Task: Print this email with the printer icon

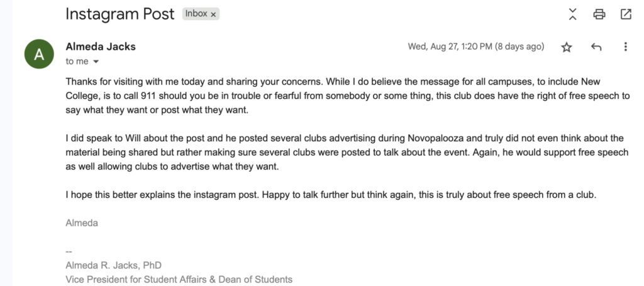Action: (x=599, y=14)
